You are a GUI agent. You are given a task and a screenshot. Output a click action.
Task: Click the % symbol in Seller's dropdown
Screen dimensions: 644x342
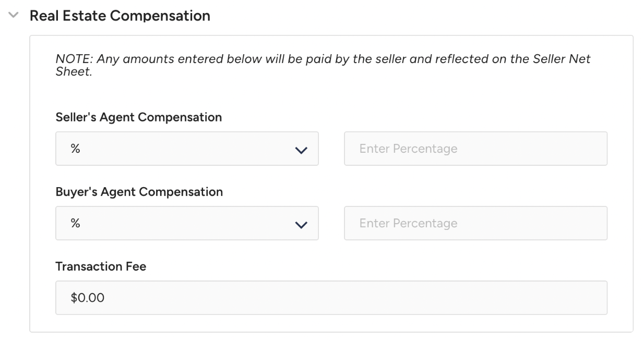pos(76,149)
